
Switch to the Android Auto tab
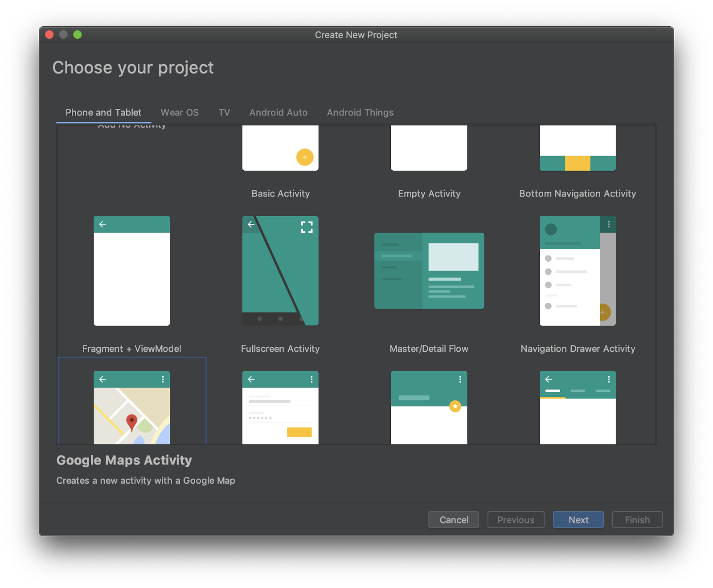[279, 113]
